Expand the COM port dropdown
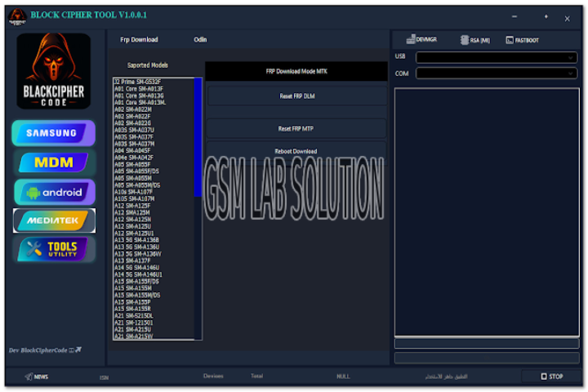Screen dimensions: 588x392 point(496,73)
